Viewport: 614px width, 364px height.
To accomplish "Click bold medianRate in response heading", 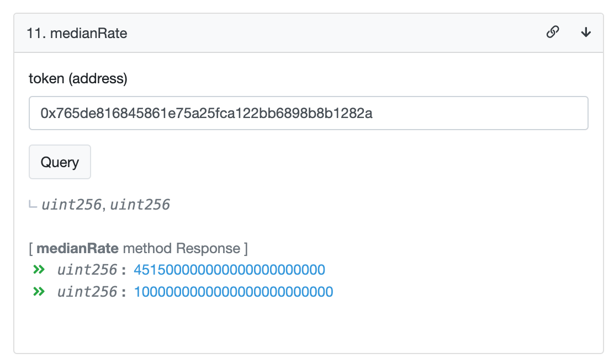I will [77, 248].
